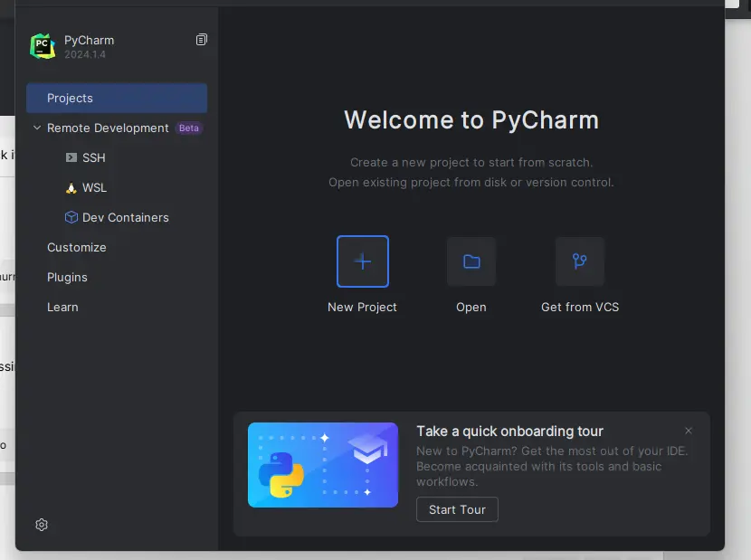The height and width of the screenshot is (560, 751).
Task: Click the New Project plus icon
Action: pyautogui.click(x=363, y=261)
